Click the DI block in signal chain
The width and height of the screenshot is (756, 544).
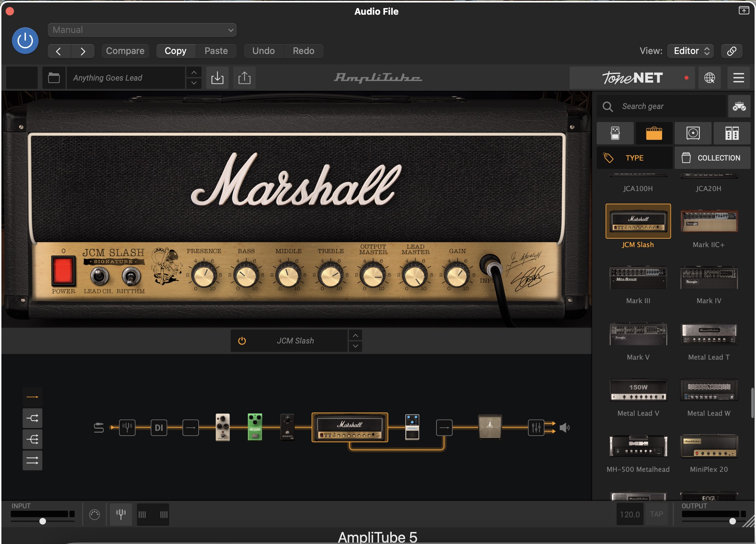(159, 428)
